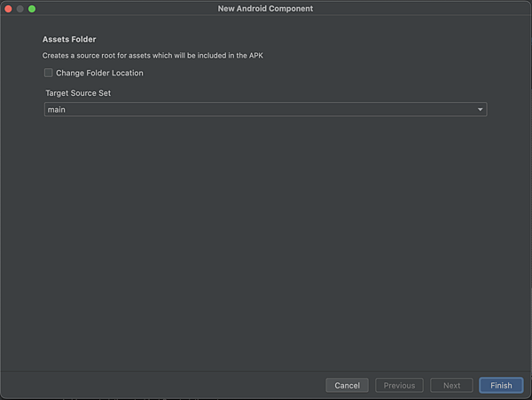Open the Target Source Set combo box
The width and height of the screenshot is (532, 400).
265,110
